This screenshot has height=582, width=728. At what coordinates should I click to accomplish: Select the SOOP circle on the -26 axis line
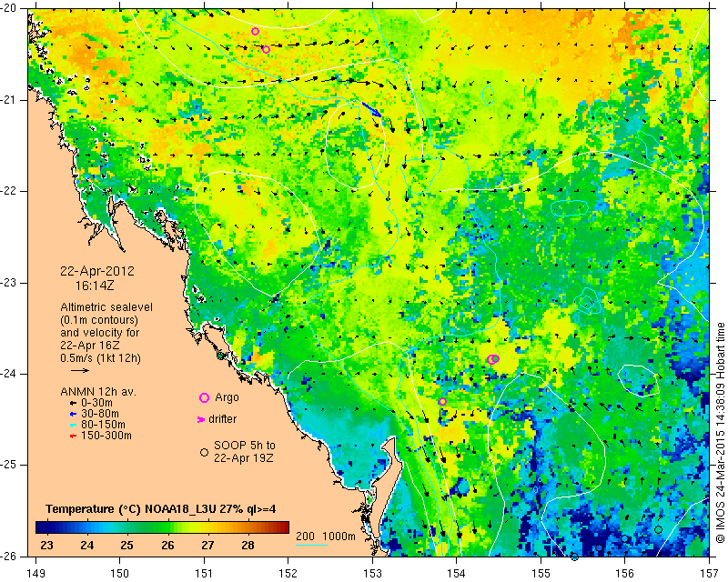pyautogui.click(x=574, y=557)
